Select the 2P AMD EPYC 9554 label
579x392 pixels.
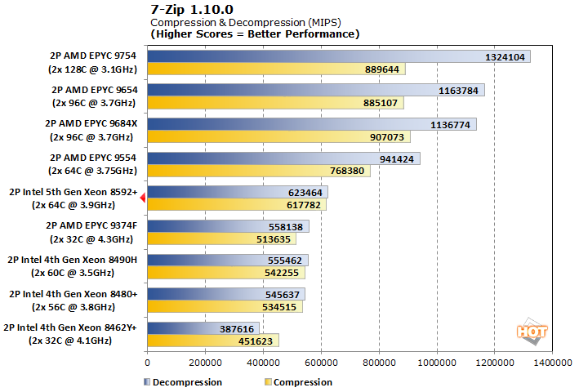(x=93, y=158)
